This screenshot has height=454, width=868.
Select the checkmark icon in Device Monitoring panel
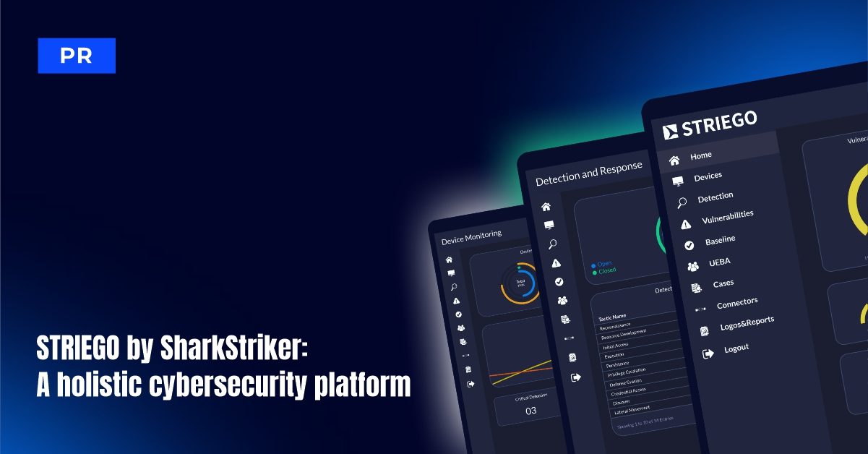coord(459,314)
